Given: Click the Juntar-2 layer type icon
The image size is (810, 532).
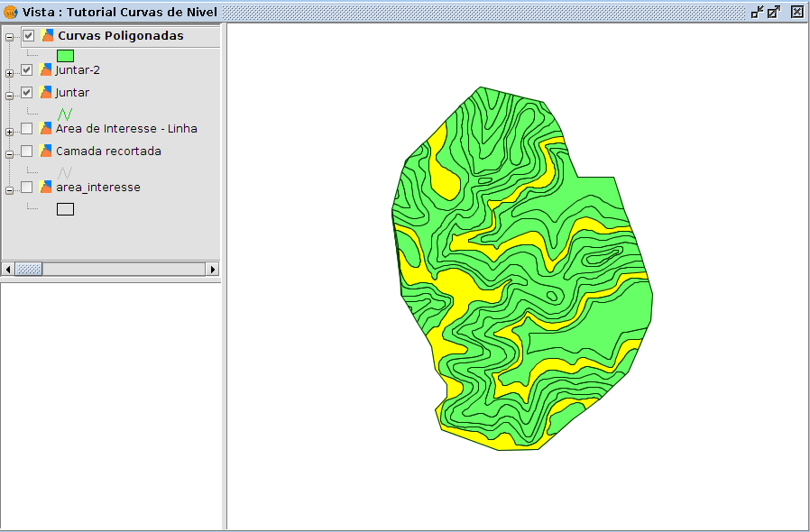Looking at the screenshot, I should (46, 69).
